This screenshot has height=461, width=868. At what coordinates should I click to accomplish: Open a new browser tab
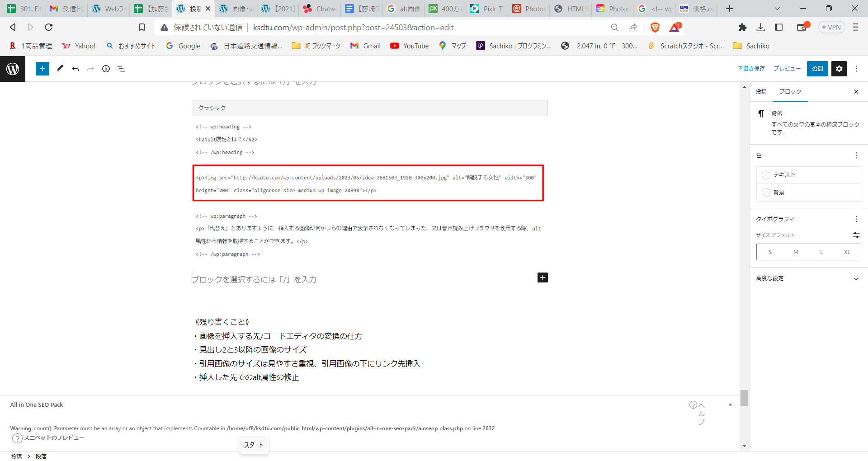click(729, 9)
